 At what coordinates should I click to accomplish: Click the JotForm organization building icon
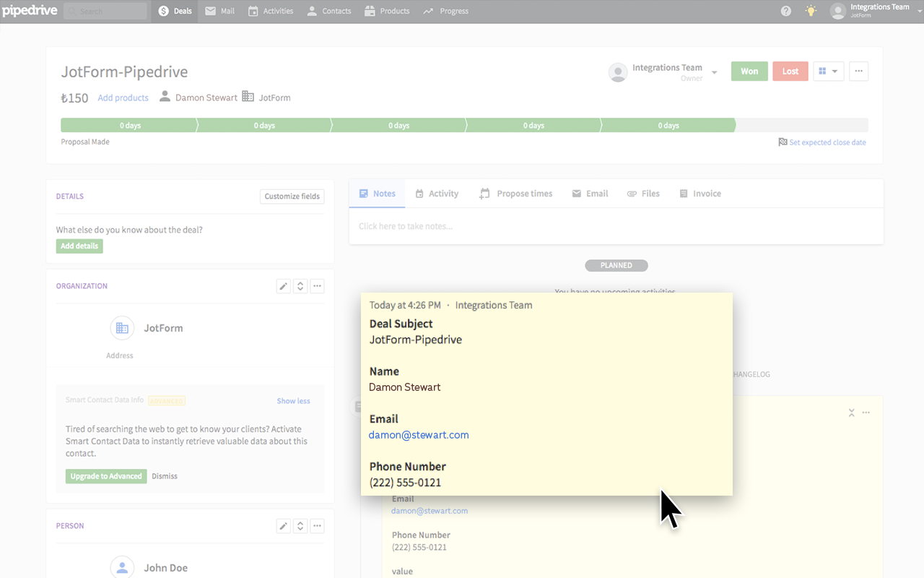pyautogui.click(x=122, y=328)
